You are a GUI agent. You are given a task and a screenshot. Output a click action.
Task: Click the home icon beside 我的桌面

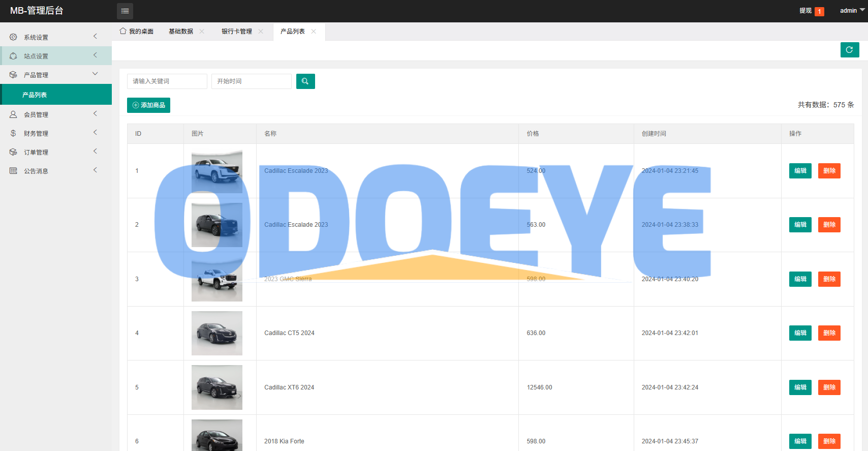click(123, 31)
